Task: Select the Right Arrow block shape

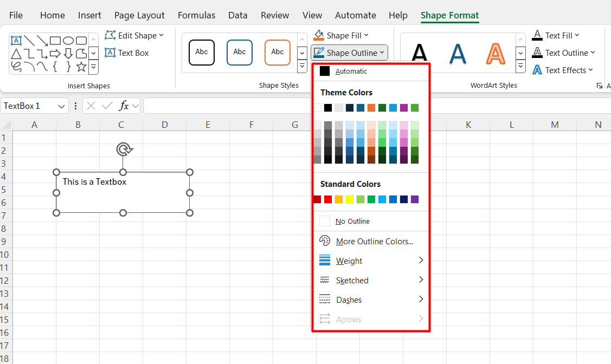Action: tap(55, 54)
